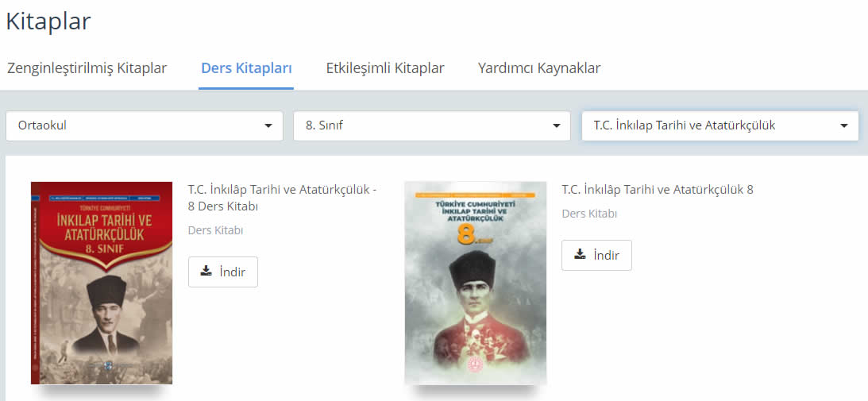The width and height of the screenshot is (868, 401).
Task: Click İndir button for first book
Action: [x=223, y=272]
